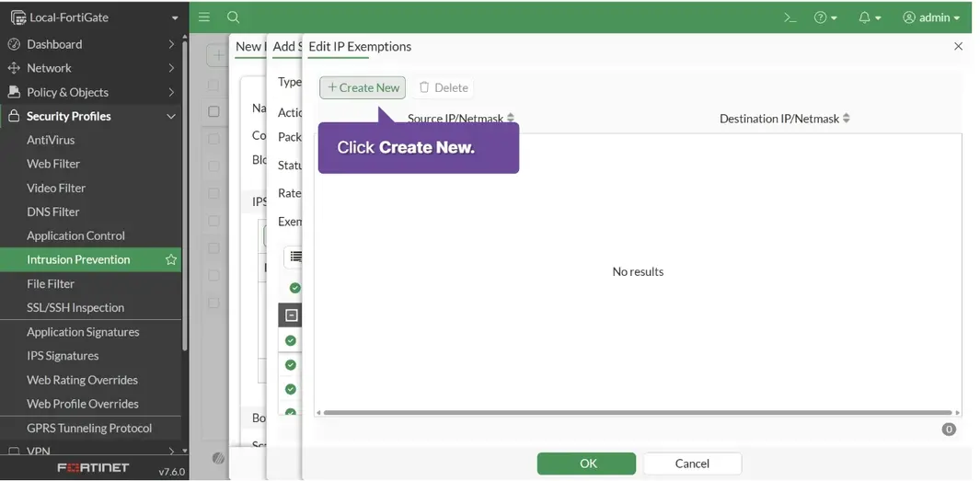Click the version v7.6.0 label

point(171,472)
